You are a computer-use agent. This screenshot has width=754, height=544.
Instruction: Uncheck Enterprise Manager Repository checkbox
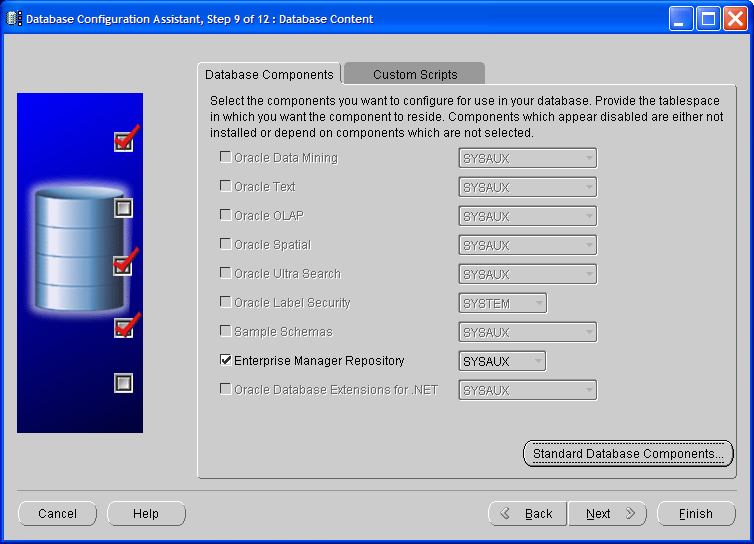coord(225,360)
